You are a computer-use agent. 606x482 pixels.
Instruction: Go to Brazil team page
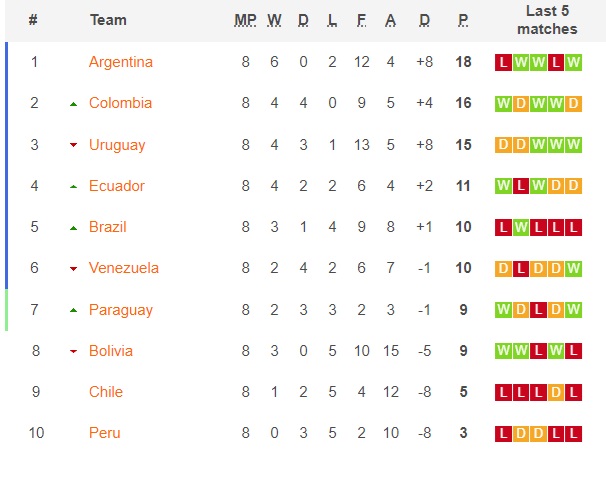107,227
